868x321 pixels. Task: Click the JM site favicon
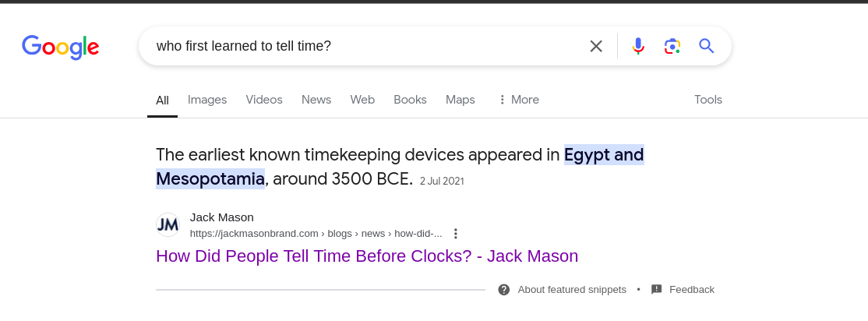(x=168, y=224)
